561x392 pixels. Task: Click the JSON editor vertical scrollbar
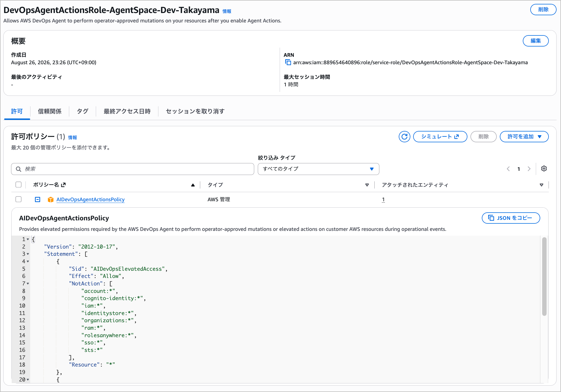click(544, 276)
